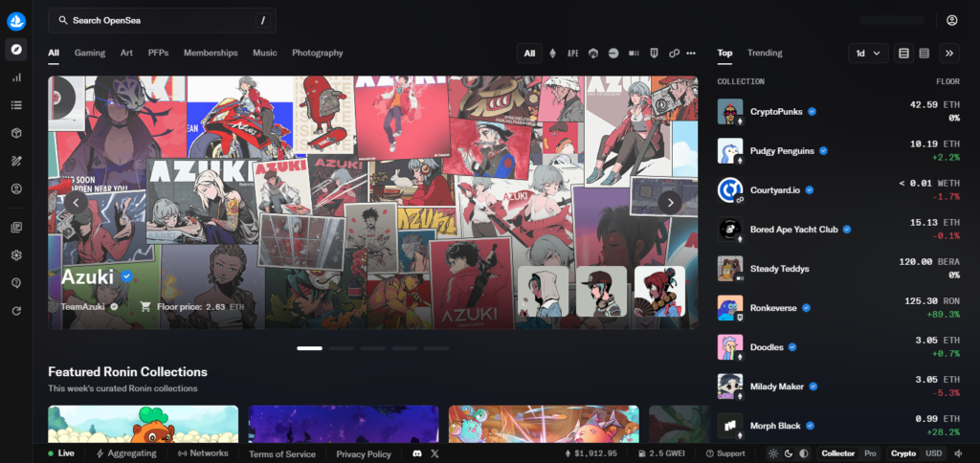Open the OpenSea logo home
980x463 pixels.
click(16, 21)
